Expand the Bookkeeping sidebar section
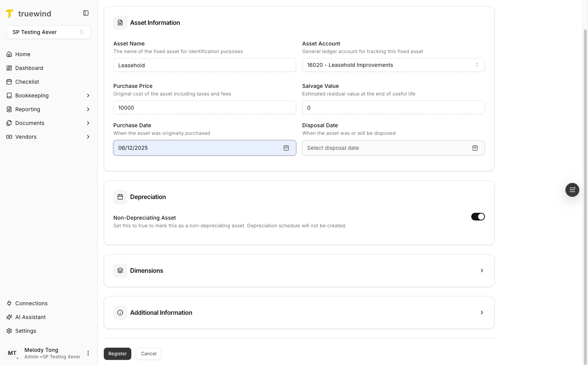This screenshot has height=366, width=588. point(32,95)
